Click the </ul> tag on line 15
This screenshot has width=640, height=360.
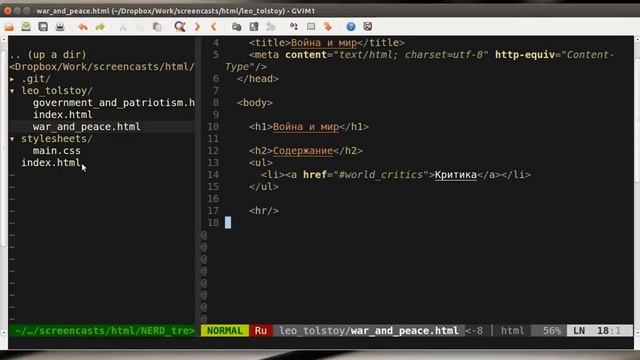(264, 187)
